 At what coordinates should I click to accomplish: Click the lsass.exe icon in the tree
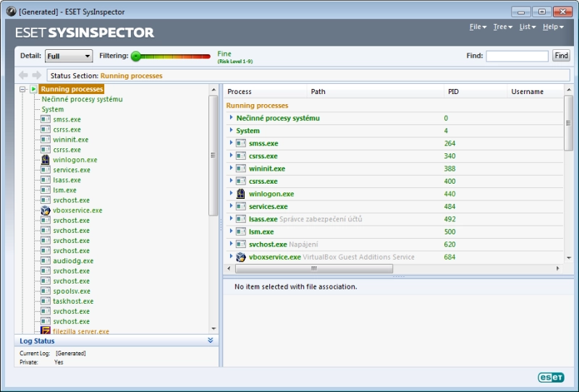tap(46, 180)
